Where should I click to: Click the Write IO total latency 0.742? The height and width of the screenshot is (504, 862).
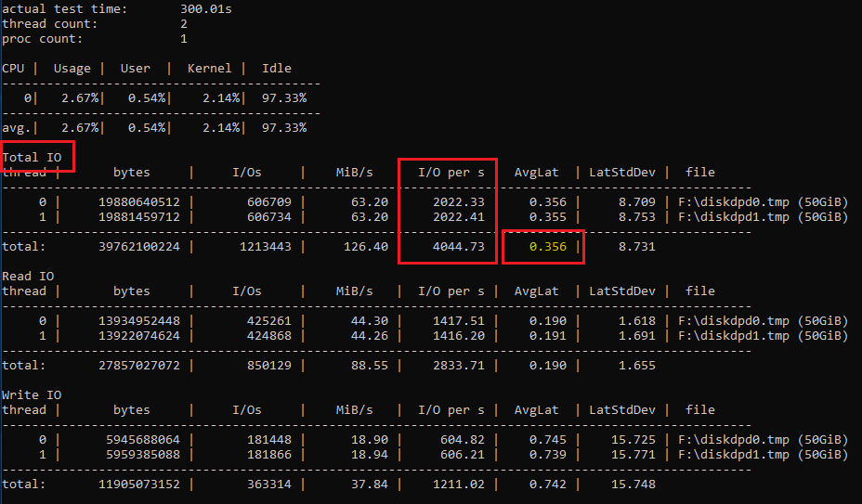click(x=548, y=485)
